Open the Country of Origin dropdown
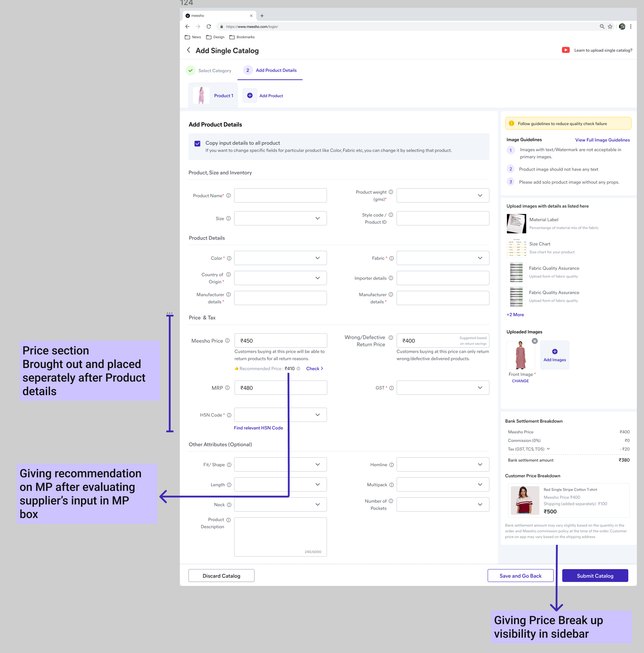The height and width of the screenshot is (653, 644). [280, 278]
